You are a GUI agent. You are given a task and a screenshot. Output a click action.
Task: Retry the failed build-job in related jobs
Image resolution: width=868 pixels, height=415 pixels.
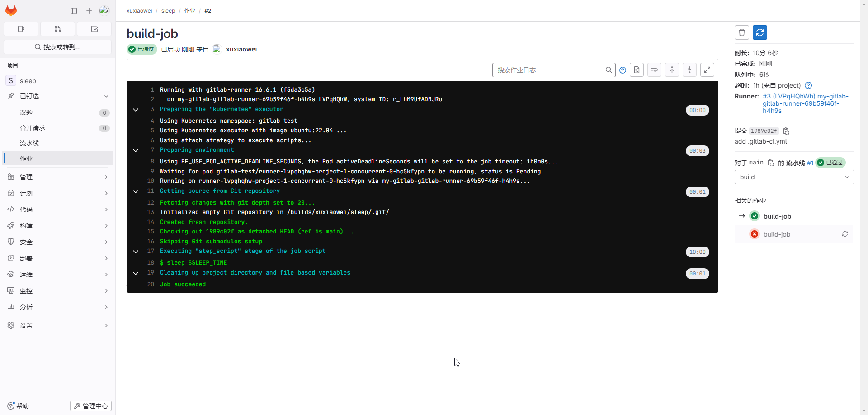[844, 234]
